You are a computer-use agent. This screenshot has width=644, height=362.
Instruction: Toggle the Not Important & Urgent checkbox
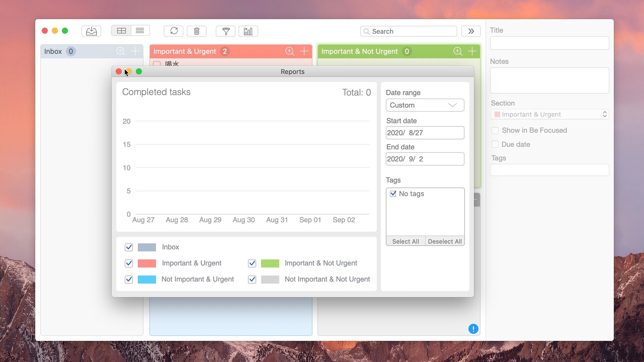128,279
